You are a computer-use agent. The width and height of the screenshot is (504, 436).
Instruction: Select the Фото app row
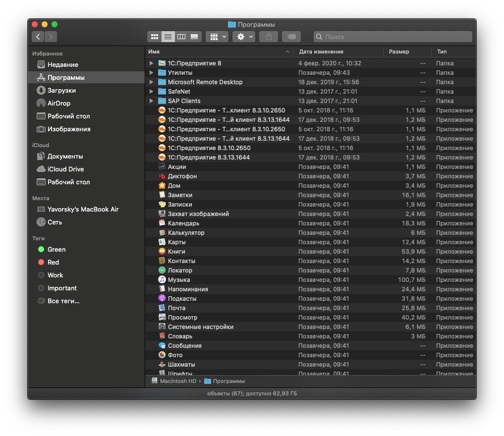click(x=311, y=355)
